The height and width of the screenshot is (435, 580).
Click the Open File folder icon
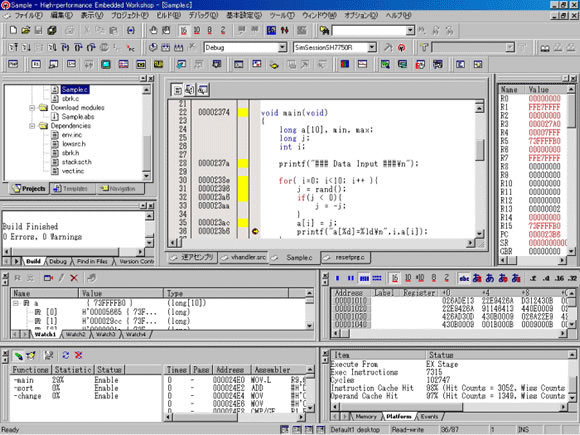click(26, 30)
